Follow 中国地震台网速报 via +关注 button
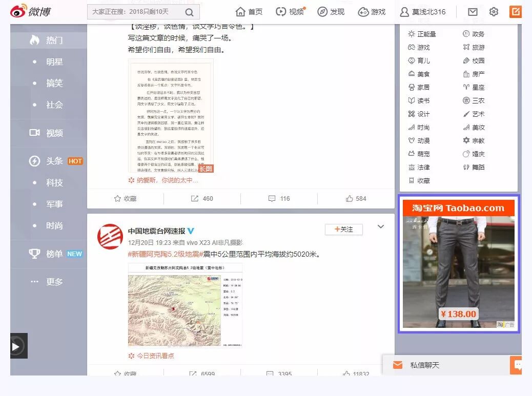The width and height of the screenshot is (532, 396). coord(343,230)
